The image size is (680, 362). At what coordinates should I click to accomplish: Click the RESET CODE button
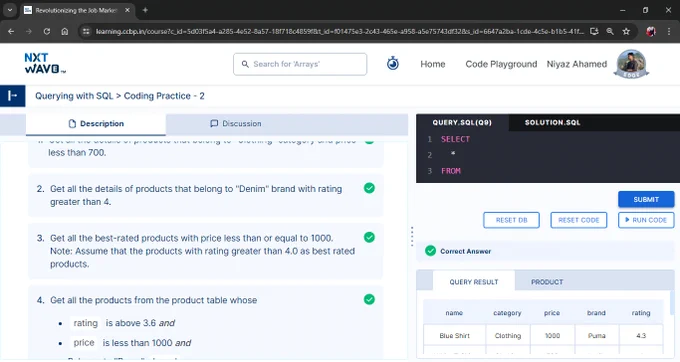point(579,220)
